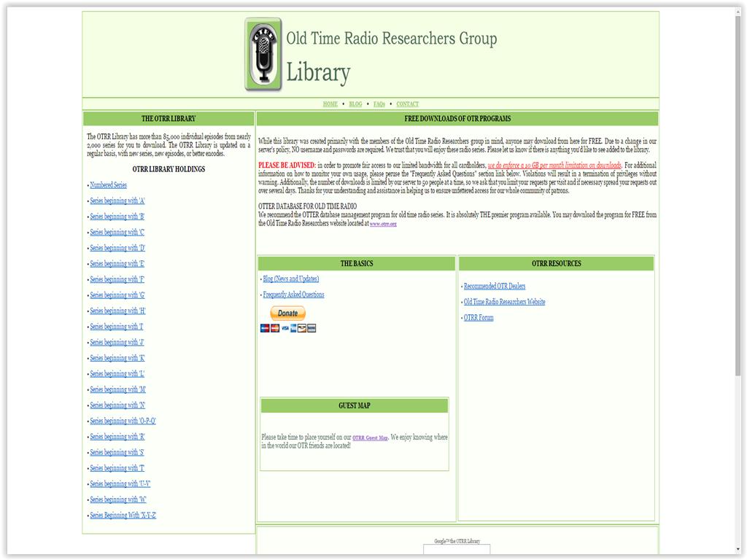
Task: Visit the www.otrr.org link
Action: [383, 223]
